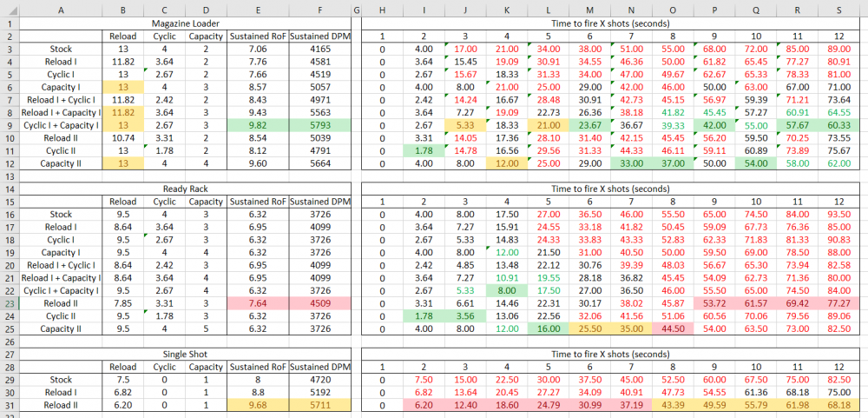
Task: Select the yellow 5711 Sustained DPM cell
Action: click(x=319, y=405)
